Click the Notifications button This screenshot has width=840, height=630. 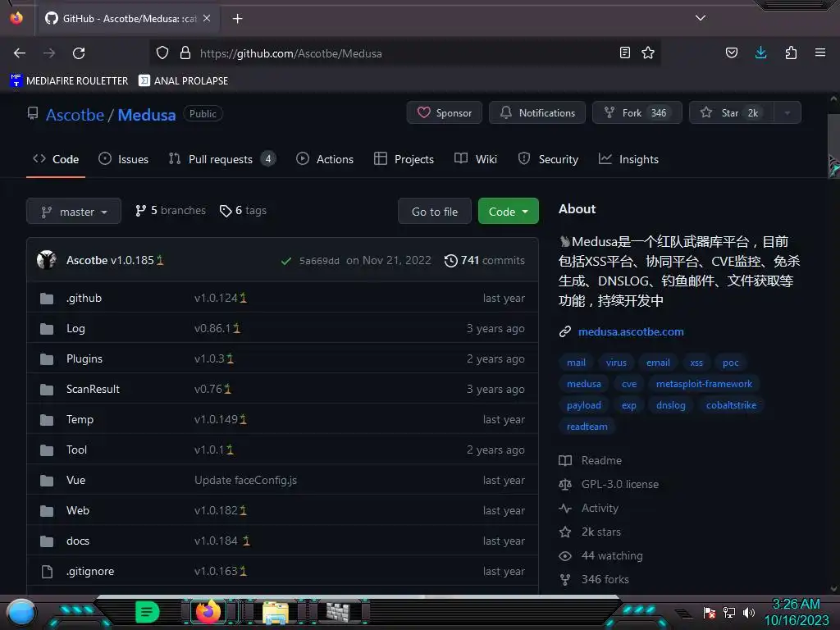(x=536, y=112)
